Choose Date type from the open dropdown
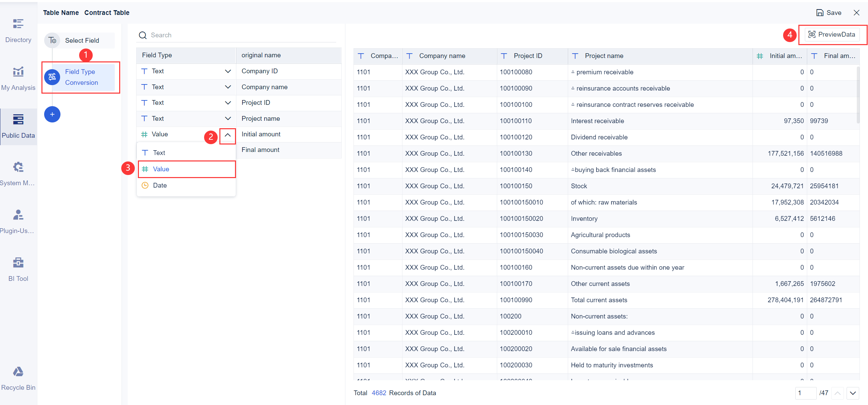This screenshot has width=868, height=405. click(x=160, y=185)
